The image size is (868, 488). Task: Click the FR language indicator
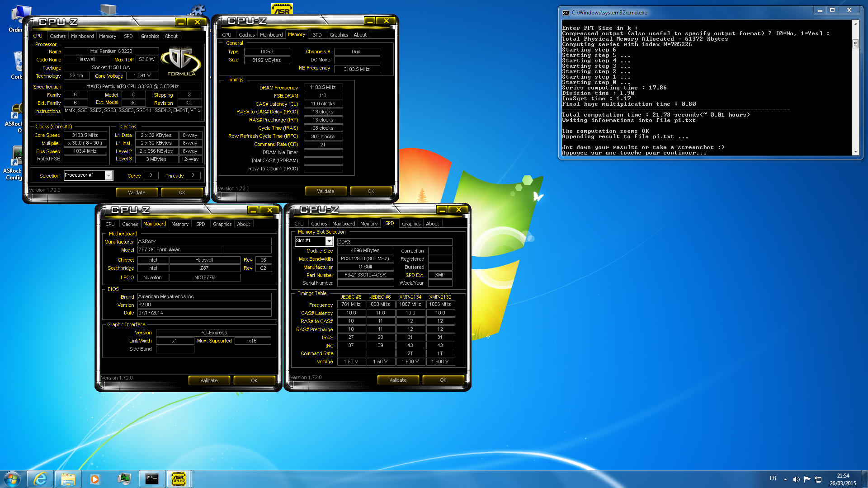click(x=773, y=478)
